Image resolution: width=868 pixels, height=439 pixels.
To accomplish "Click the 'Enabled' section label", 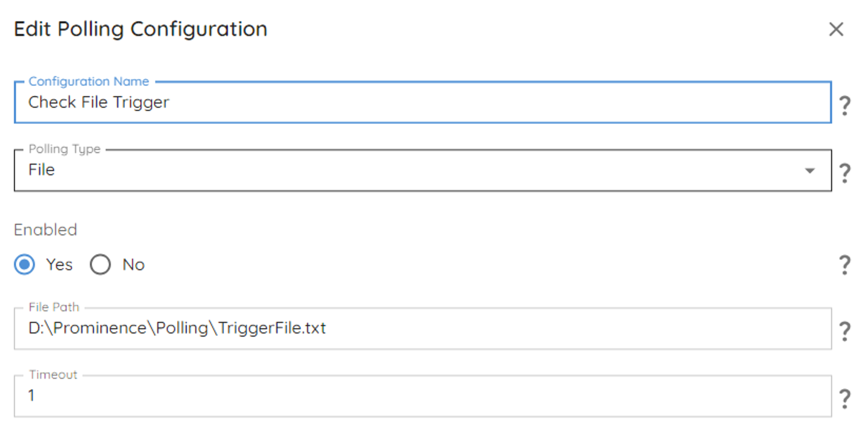I will pyautogui.click(x=45, y=230).
